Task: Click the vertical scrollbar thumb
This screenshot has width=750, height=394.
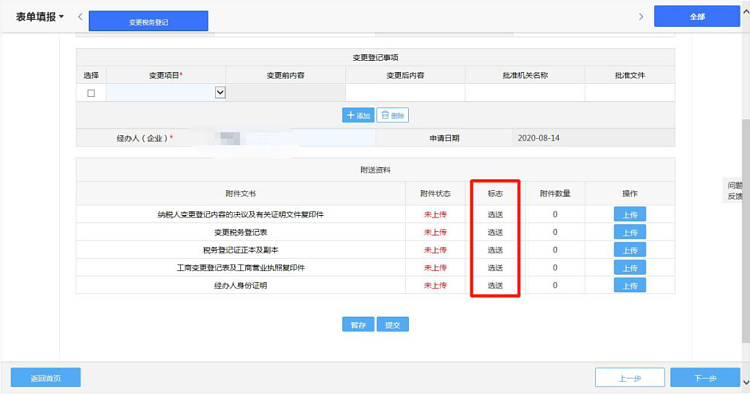Action: 746,230
